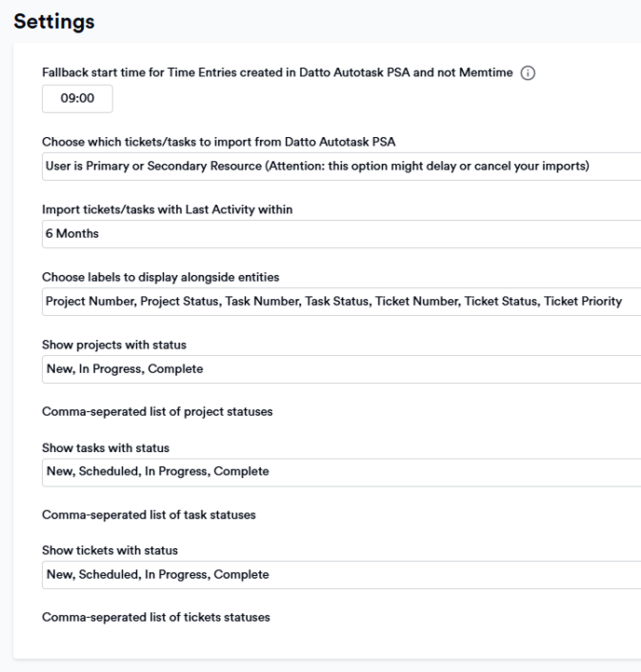Open the tickets/tasks import resource dropdown
The height and width of the screenshot is (672, 641).
[x=342, y=166]
